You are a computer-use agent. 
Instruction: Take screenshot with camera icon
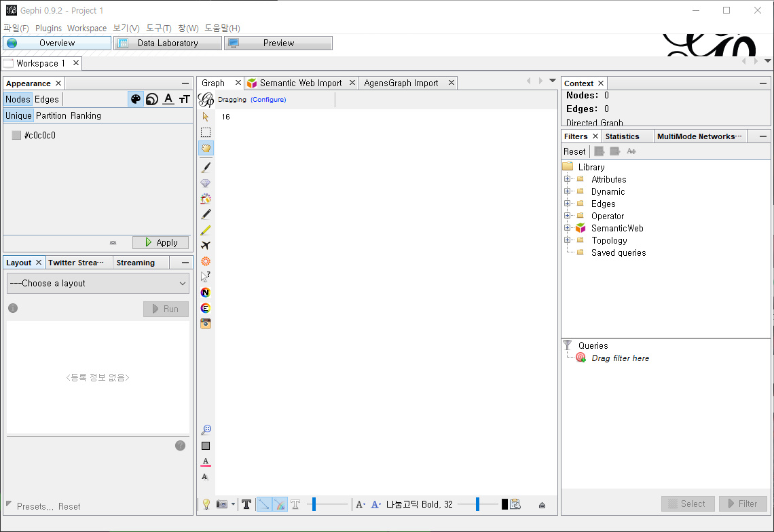221,504
